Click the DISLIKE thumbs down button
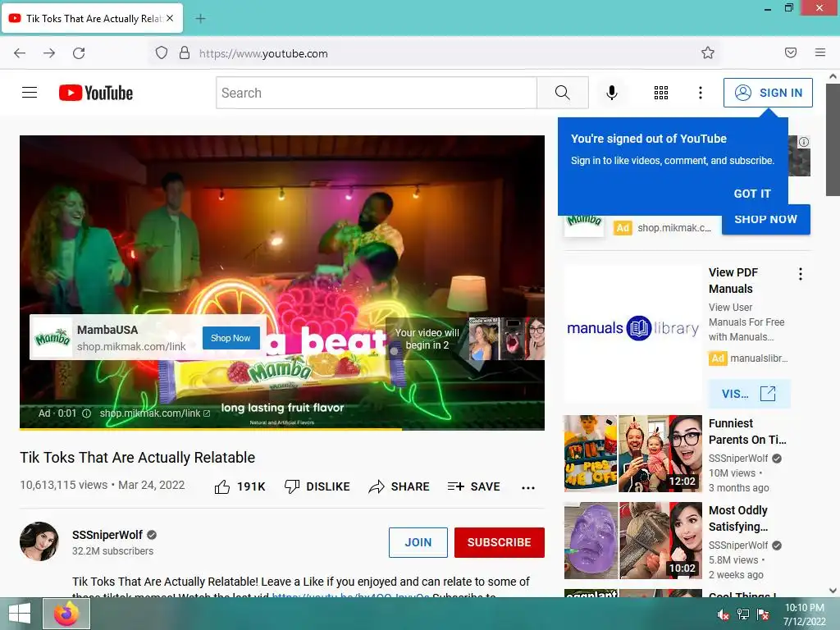Viewport: 840px width, 630px height. click(317, 486)
